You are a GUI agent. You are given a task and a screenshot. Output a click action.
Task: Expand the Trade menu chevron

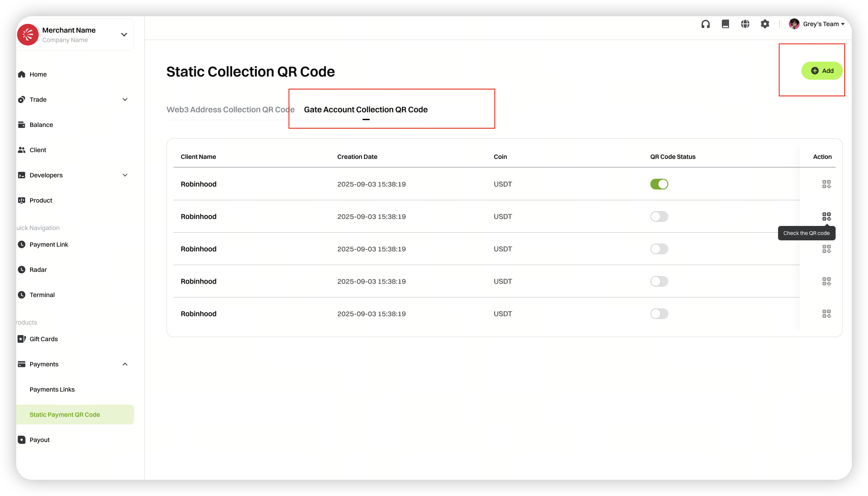coord(125,99)
